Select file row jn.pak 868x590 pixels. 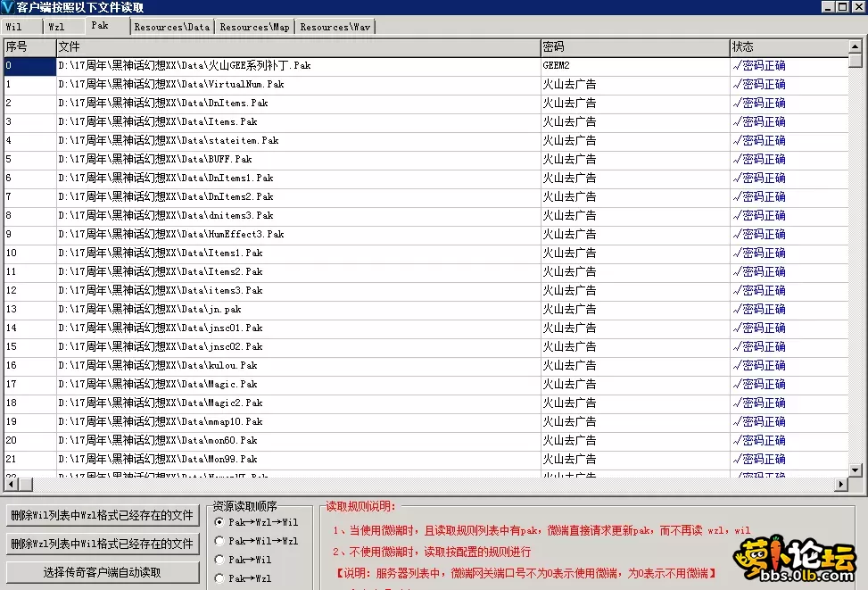(426, 309)
